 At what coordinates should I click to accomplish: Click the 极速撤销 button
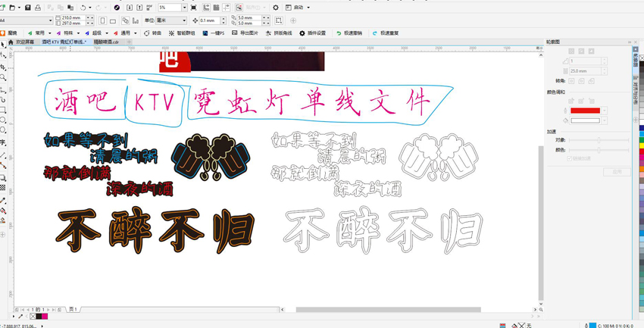pos(349,33)
